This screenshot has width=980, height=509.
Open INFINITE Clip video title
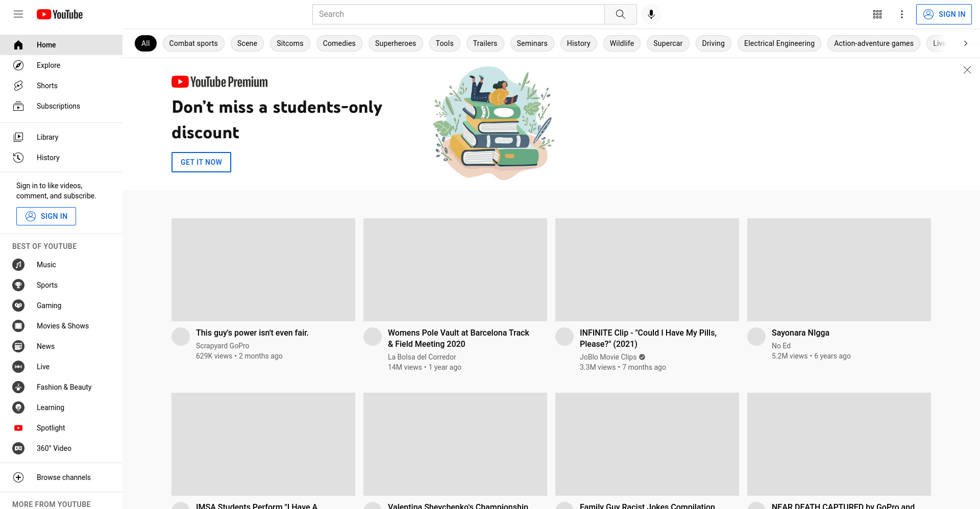(648, 338)
